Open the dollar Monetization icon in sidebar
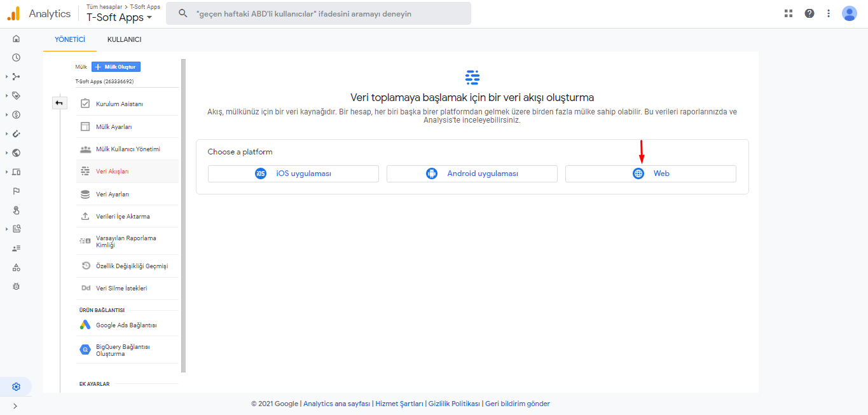This screenshot has width=868, height=415. click(16, 114)
